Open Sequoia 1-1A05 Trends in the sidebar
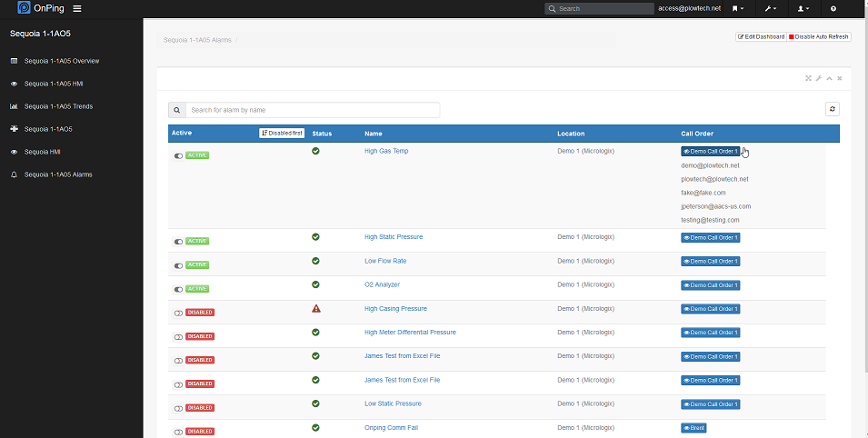 pos(58,106)
